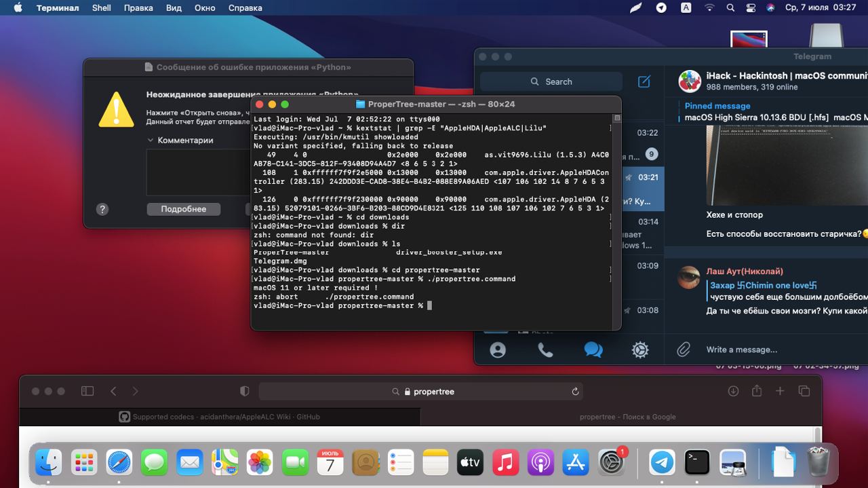Open Contacts app in the Dock

pyautogui.click(x=366, y=463)
